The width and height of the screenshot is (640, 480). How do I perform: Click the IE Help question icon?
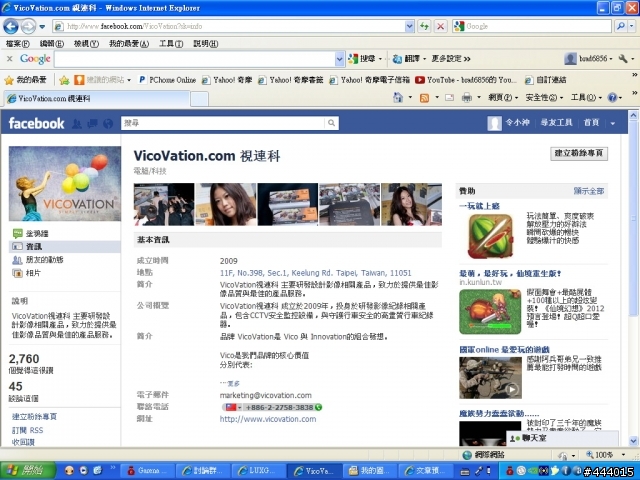tap(612, 98)
